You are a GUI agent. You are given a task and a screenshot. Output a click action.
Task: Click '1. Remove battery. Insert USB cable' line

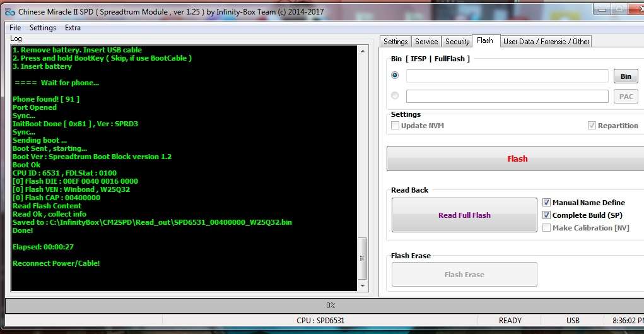click(77, 50)
